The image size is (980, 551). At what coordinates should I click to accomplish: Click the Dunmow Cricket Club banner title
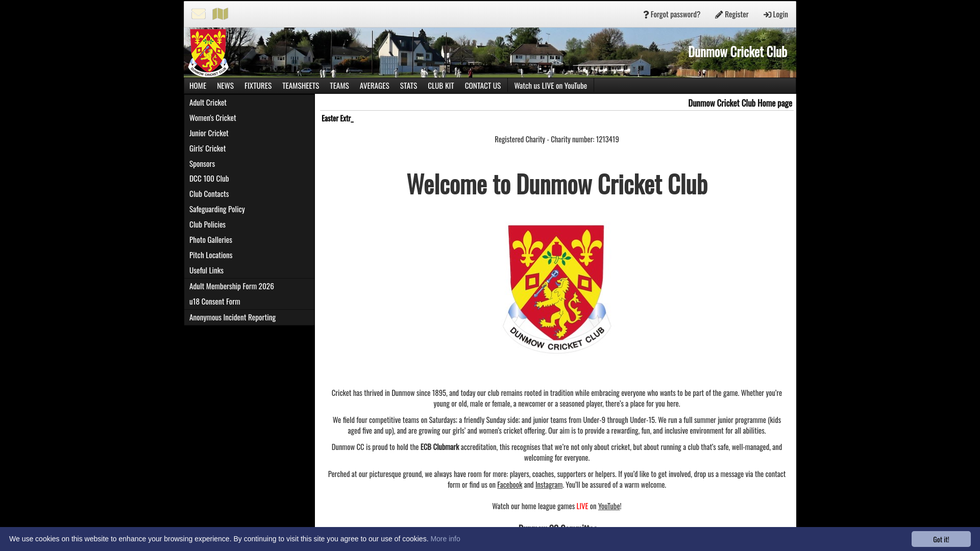tap(738, 52)
